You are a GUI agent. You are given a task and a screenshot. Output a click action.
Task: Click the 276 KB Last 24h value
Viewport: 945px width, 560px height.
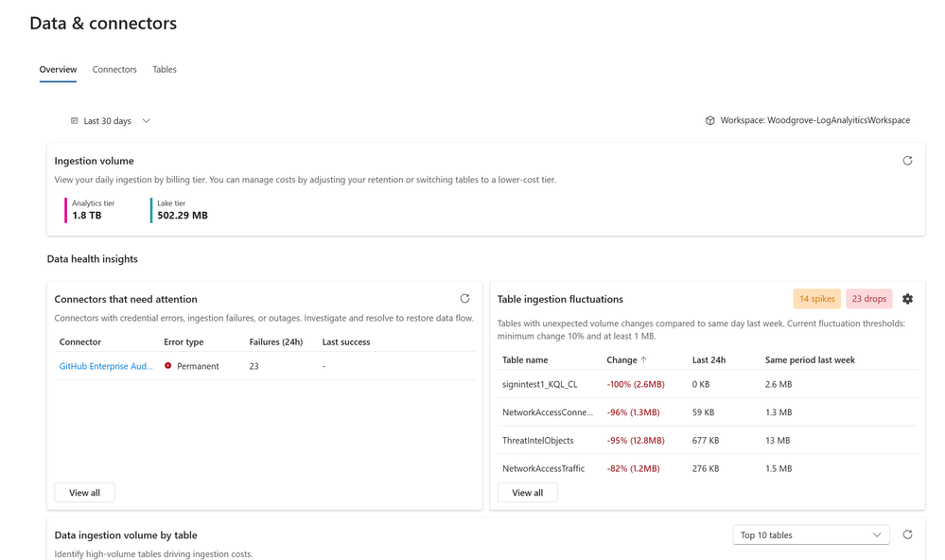(706, 468)
